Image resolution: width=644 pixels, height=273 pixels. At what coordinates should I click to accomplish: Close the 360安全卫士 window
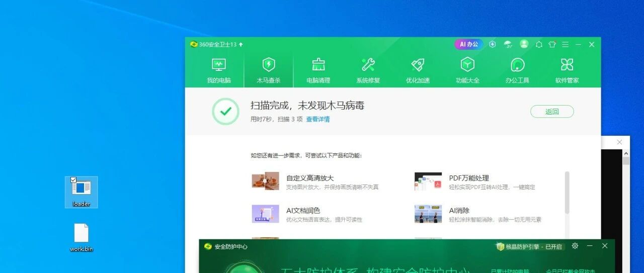(592, 44)
